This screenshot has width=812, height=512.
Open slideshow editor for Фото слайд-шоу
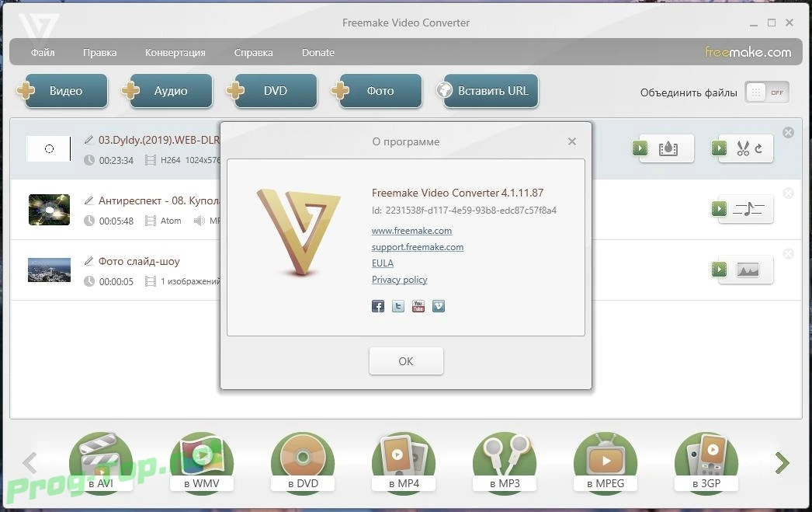(x=743, y=270)
